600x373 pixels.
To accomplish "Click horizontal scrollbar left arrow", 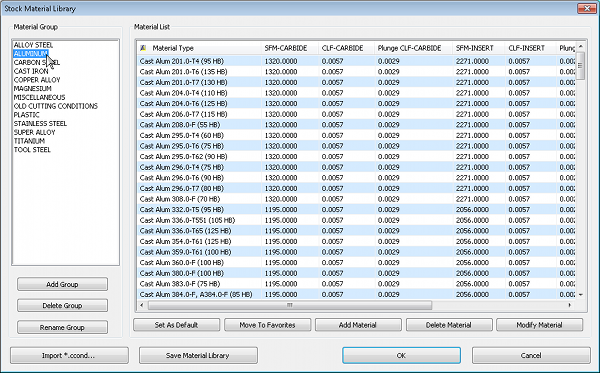I will point(142,305).
